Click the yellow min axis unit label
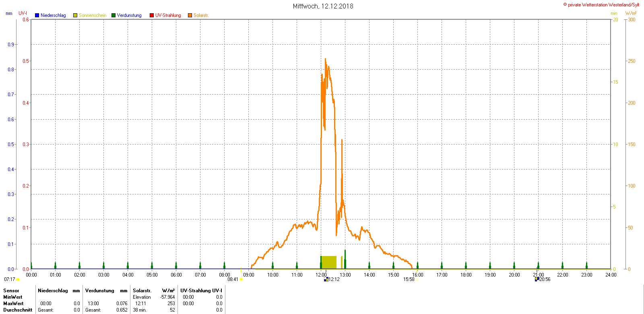644x314 pixels. click(x=614, y=13)
